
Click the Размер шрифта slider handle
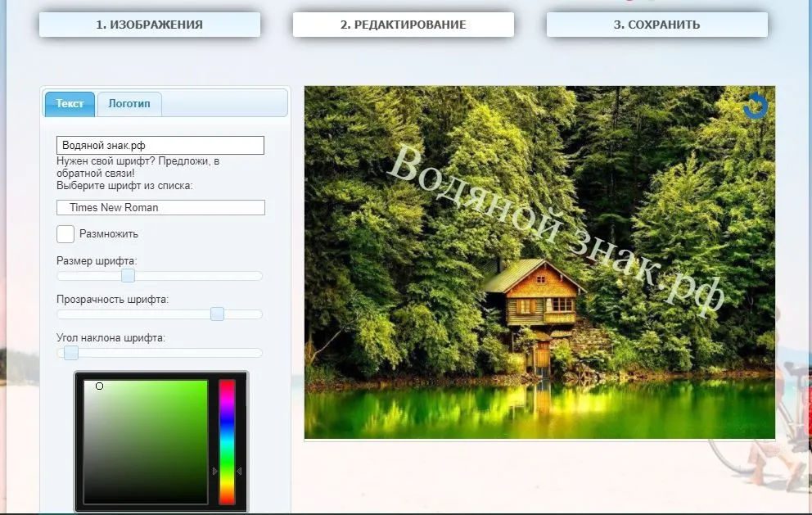click(x=128, y=276)
